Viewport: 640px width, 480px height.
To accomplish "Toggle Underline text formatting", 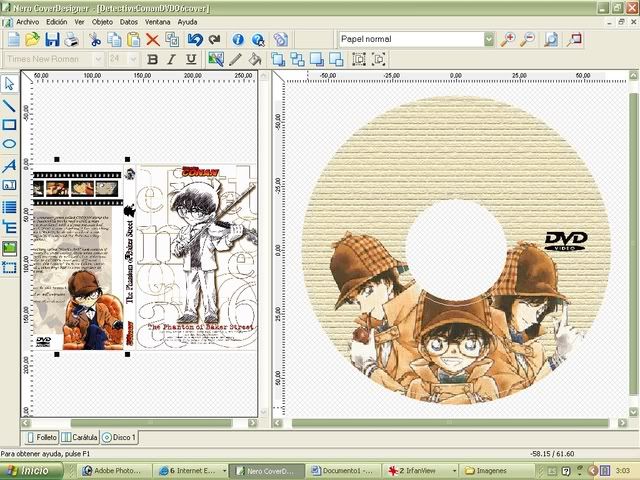I will tap(190, 60).
